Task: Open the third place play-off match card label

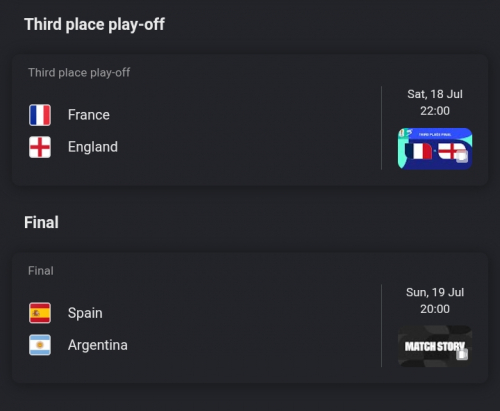Action: click(x=79, y=73)
